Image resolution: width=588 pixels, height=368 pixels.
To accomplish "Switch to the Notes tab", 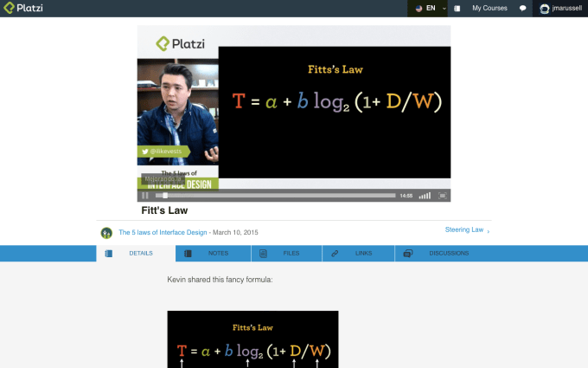I will [x=213, y=253].
